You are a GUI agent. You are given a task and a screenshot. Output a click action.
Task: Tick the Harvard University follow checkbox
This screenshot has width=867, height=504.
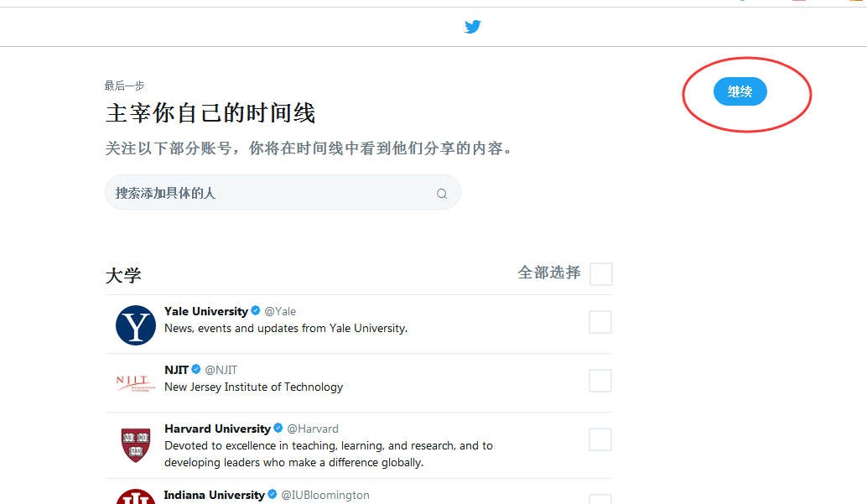point(600,439)
